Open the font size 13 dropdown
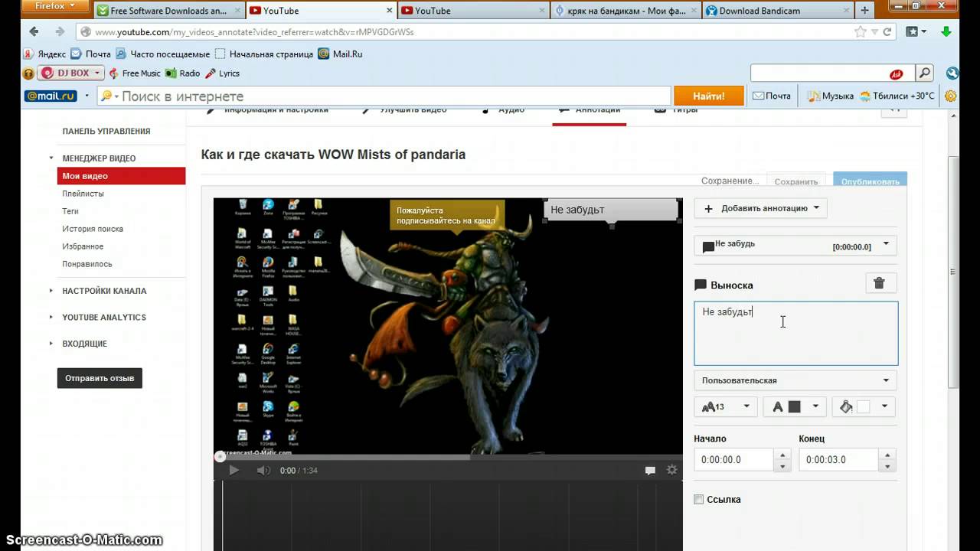The height and width of the screenshot is (551, 980). (x=726, y=407)
